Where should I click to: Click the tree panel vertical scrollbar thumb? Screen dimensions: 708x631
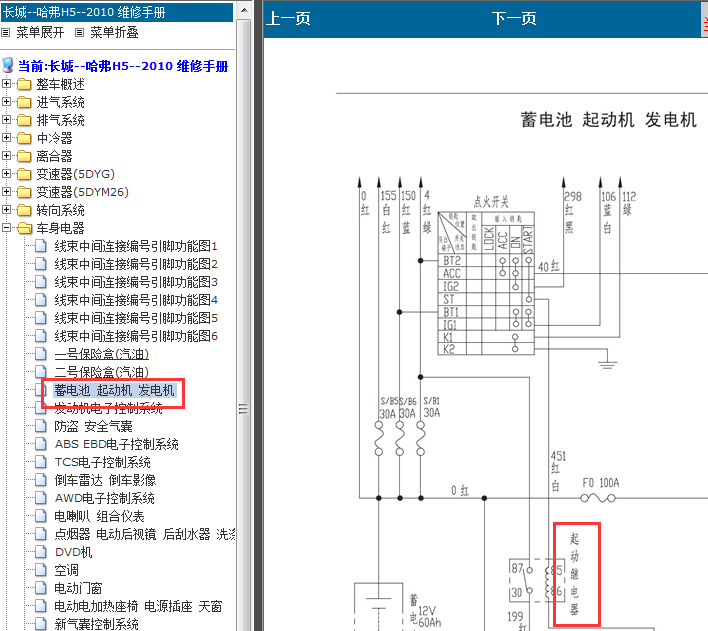click(x=244, y=325)
